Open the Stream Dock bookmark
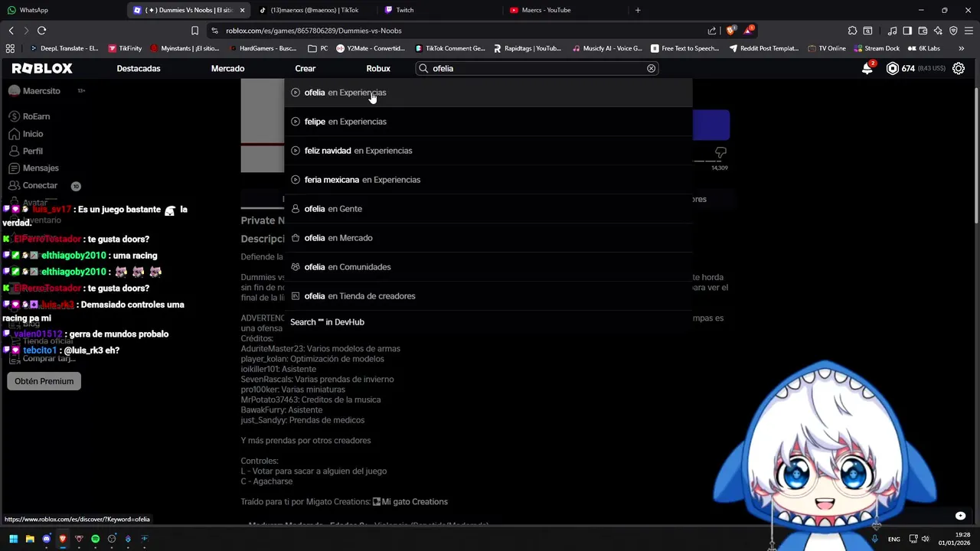The image size is (980, 551). pos(876,48)
